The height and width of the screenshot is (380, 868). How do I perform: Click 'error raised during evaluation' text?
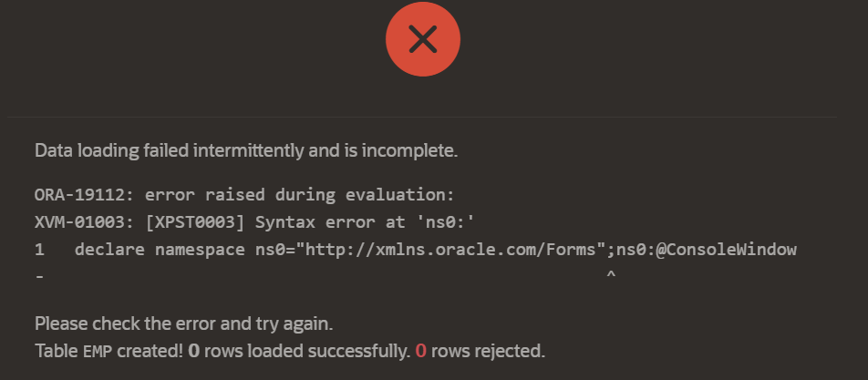[299, 195]
